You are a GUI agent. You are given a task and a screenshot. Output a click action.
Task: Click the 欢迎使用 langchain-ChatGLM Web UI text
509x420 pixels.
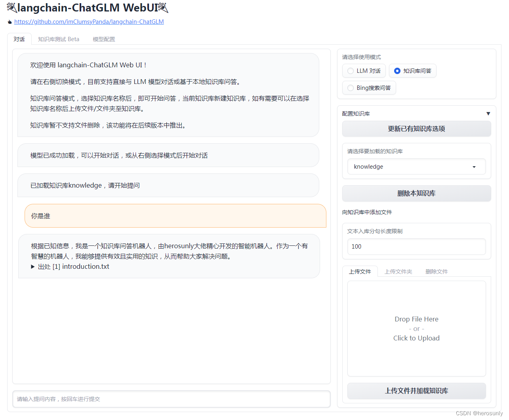[88, 65]
